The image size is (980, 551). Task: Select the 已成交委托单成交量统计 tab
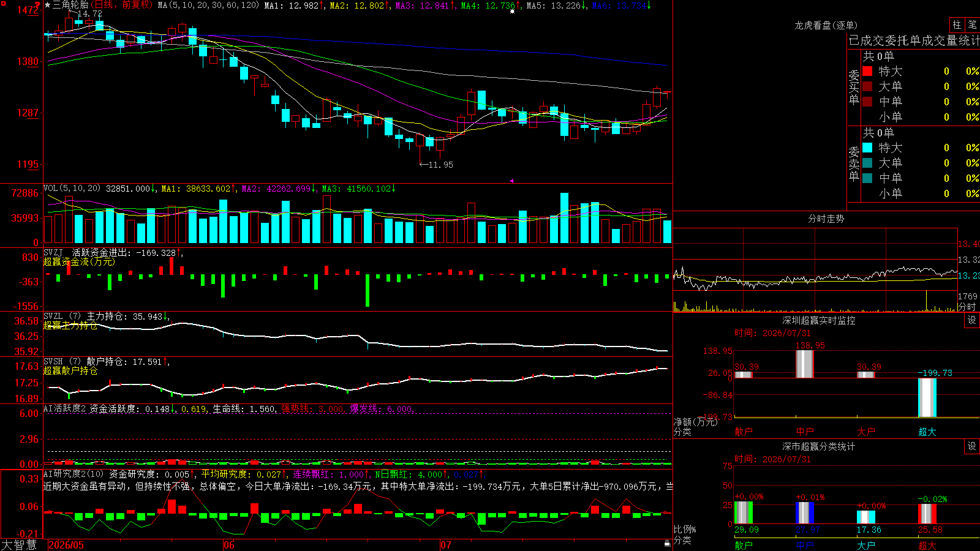(x=914, y=40)
